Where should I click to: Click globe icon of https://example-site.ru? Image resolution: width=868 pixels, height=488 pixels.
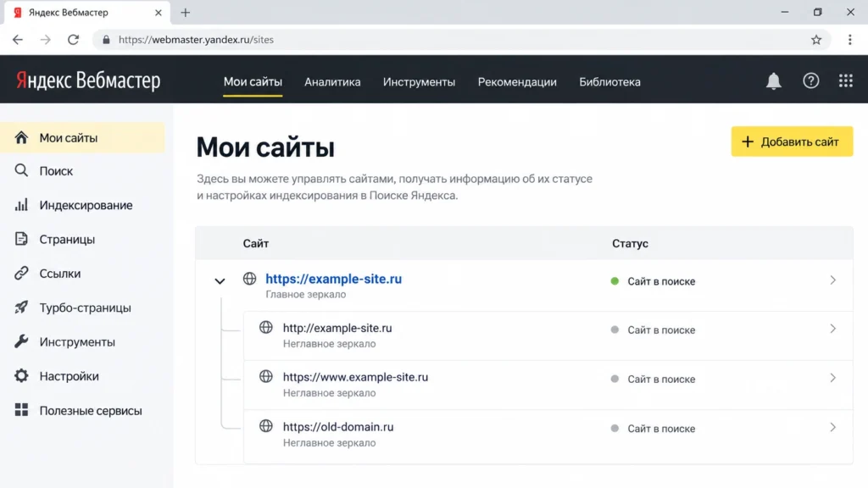coord(250,278)
